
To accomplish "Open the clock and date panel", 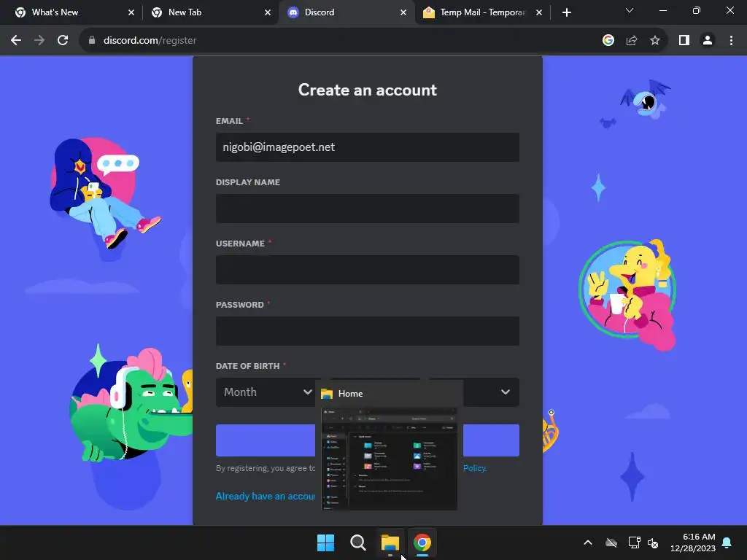I will (x=693, y=542).
